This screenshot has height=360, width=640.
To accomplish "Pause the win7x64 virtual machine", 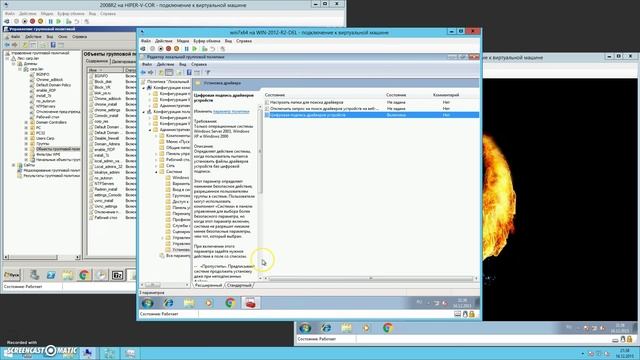I will pos(187,49).
